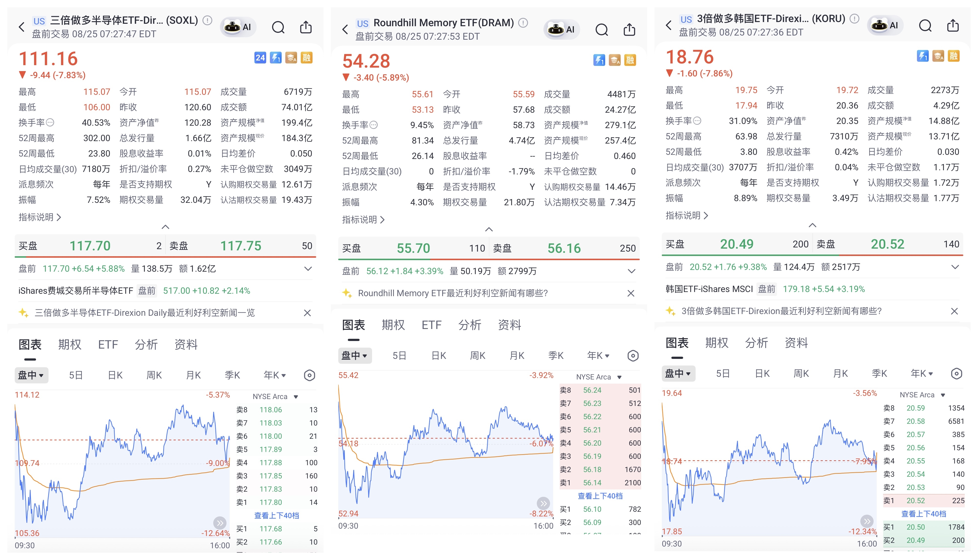Open NYSE Arca exchange dropdown on KORU
978x560 pixels.
922,395
